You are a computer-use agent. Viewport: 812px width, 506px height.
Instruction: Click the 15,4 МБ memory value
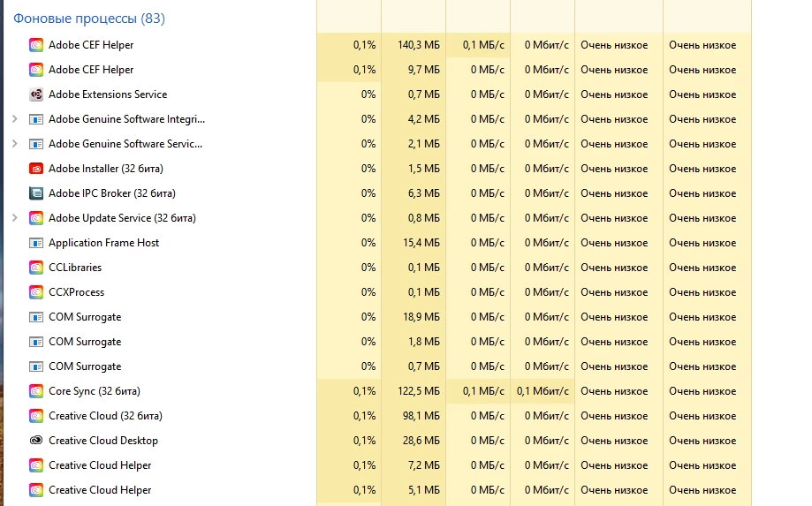click(x=421, y=243)
